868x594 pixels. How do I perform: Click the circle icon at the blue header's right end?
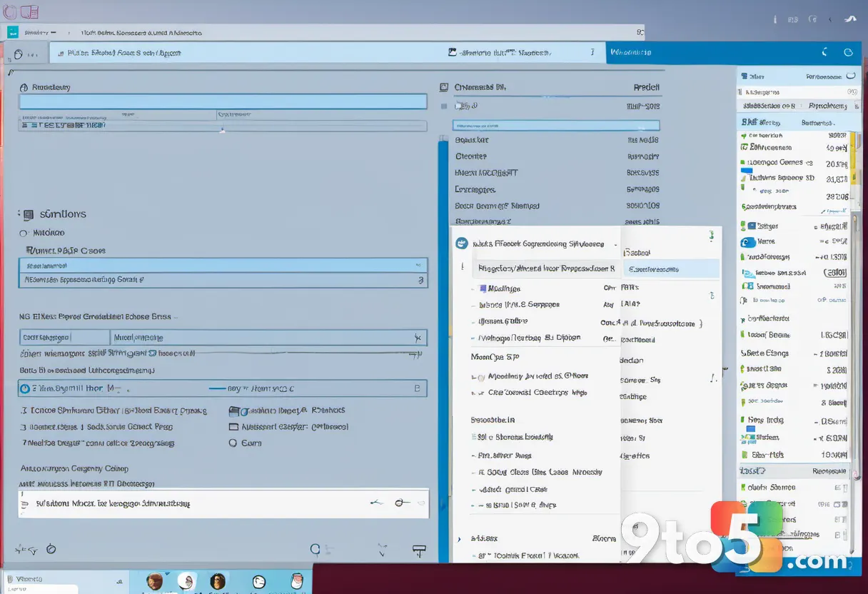click(848, 52)
